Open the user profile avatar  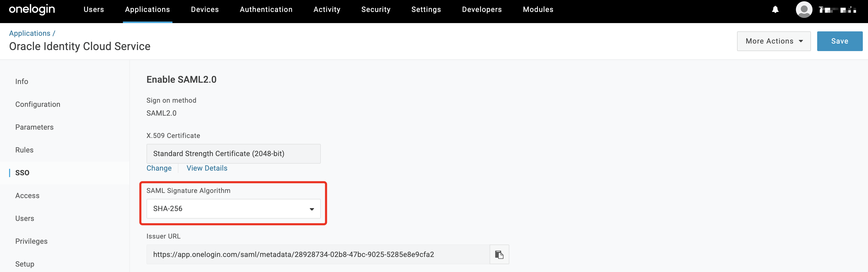pos(804,9)
